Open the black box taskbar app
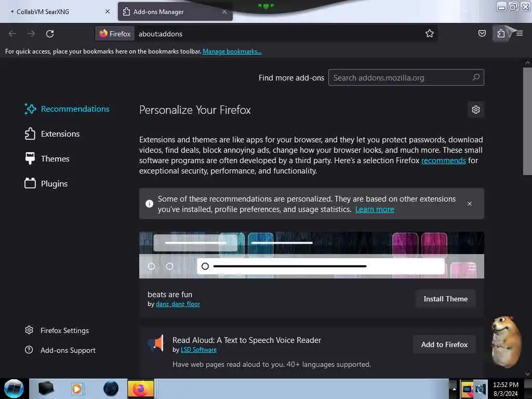The height and width of the screenshot is (399, 532). (46, 389)
